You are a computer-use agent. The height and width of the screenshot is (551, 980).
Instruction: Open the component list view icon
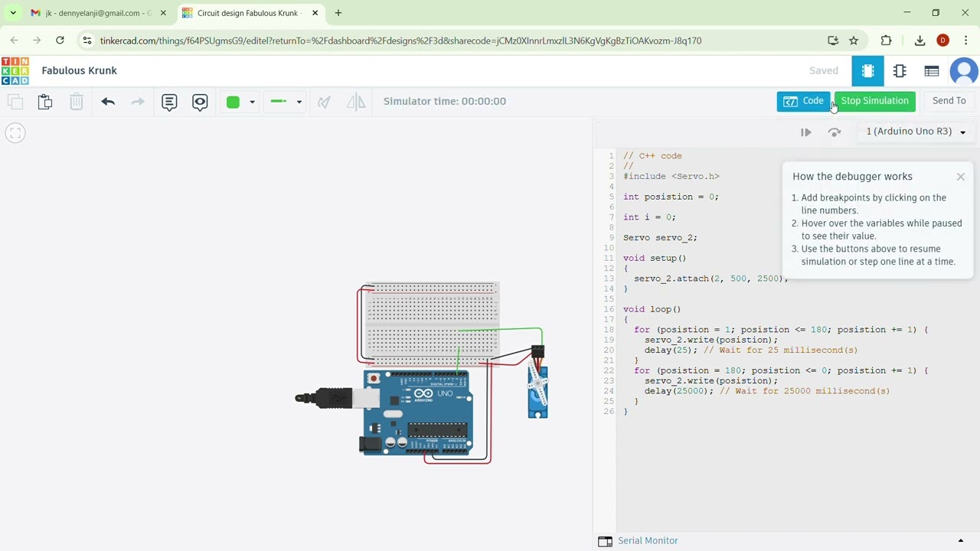pyautogui.click(x=932, y=71)
